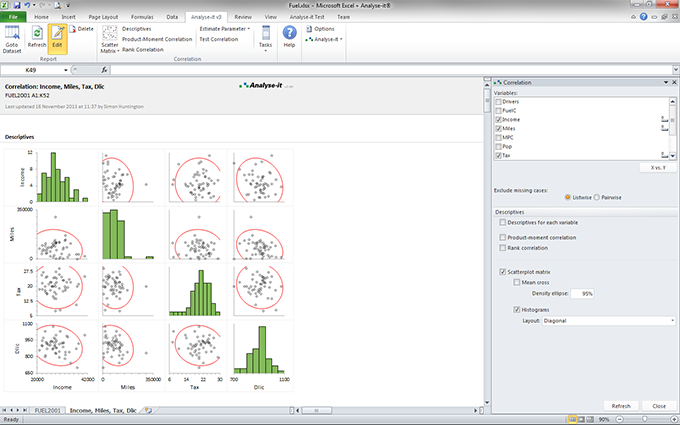Check the FuelC variable checkbox
The width and height of the screenshot is (680, 425).
coord(498,111)
